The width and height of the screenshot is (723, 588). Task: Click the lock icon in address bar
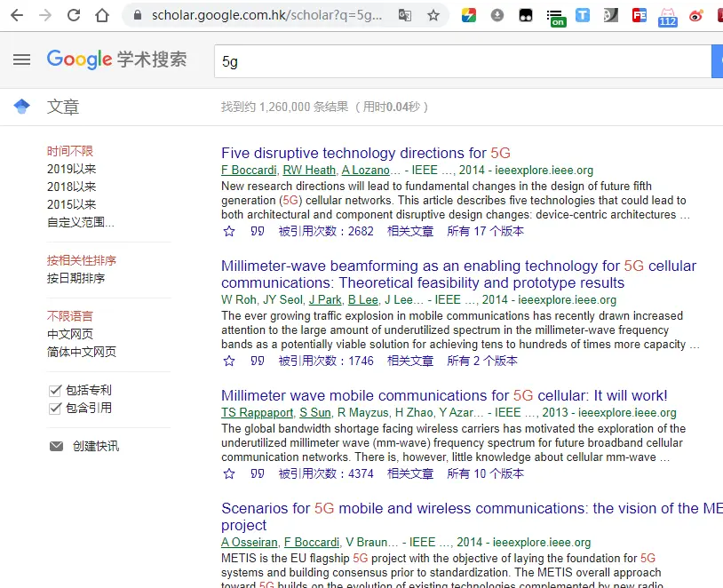pos(138,15)
